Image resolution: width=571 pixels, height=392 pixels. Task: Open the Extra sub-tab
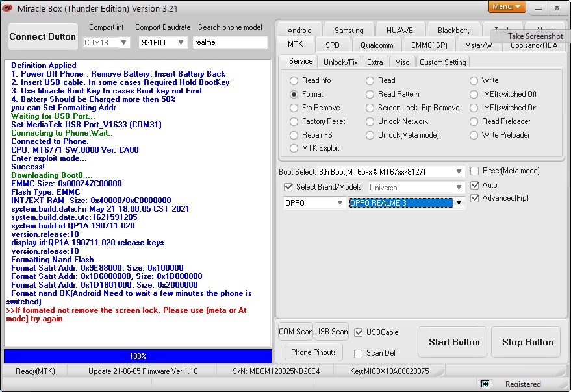(375, 62)
